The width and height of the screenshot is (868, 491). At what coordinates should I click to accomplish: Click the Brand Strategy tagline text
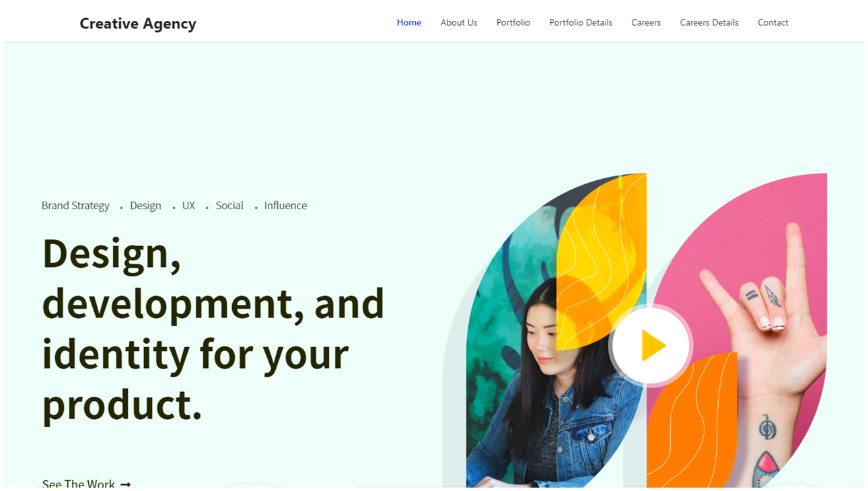75,206
